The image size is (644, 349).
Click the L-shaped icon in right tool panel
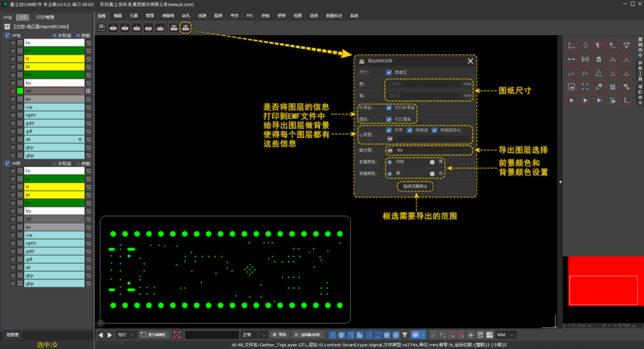[x=627, y=101]
